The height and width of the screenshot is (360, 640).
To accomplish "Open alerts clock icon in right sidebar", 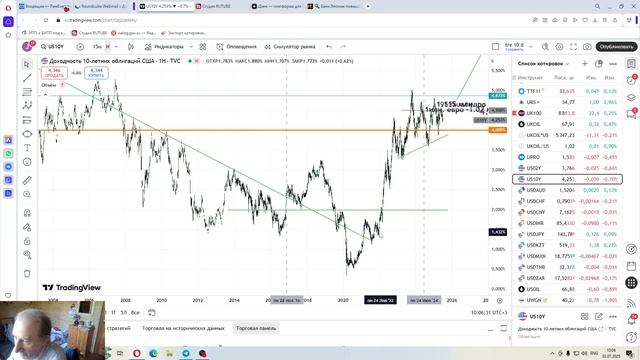I will pos(631,80).
